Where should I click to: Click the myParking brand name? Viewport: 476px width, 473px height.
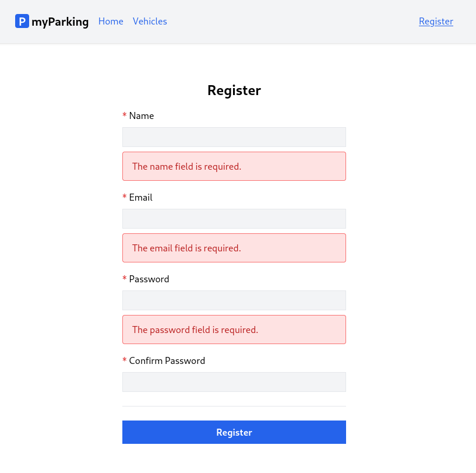(x=60, y=22)
